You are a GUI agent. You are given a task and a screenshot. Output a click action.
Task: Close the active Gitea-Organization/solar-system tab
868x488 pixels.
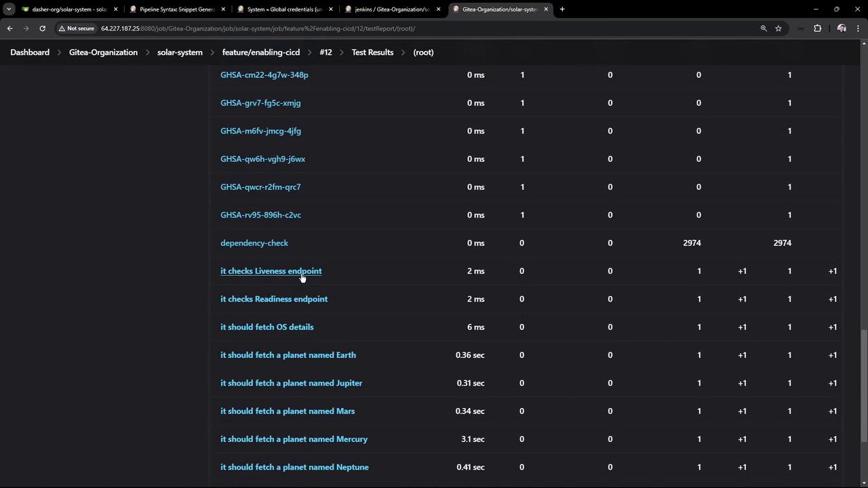(x=546, y=9)
